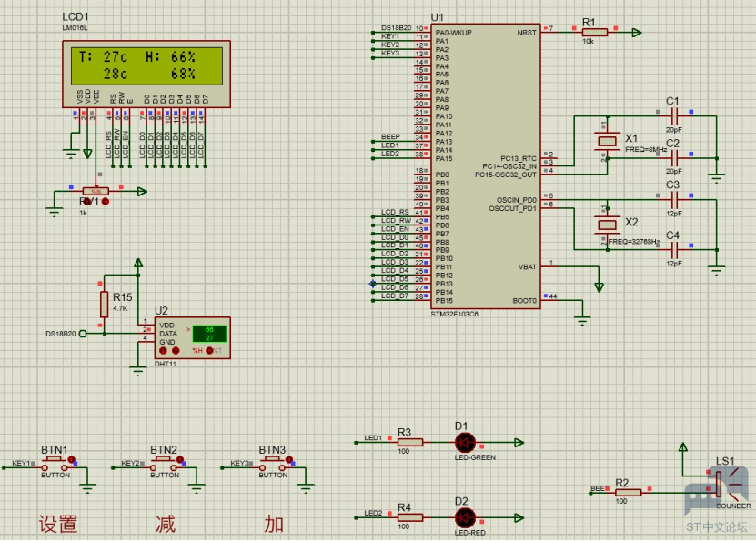Click the ground symbol below DHT11
Image resolution: width=756 pixels, height=541 pixels.
(138, 371)
